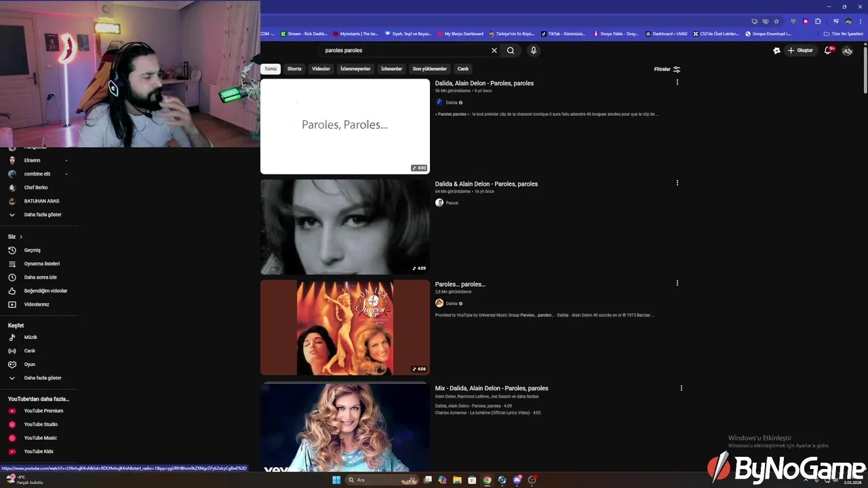Open more options for the Mix playlist

(x=681, y=388)
